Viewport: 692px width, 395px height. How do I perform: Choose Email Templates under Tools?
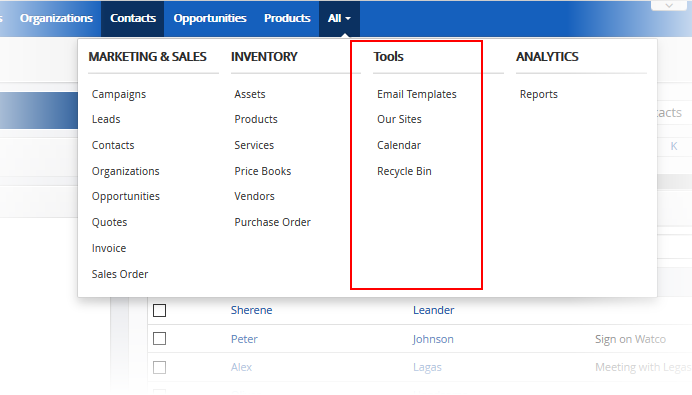point(417,94)
